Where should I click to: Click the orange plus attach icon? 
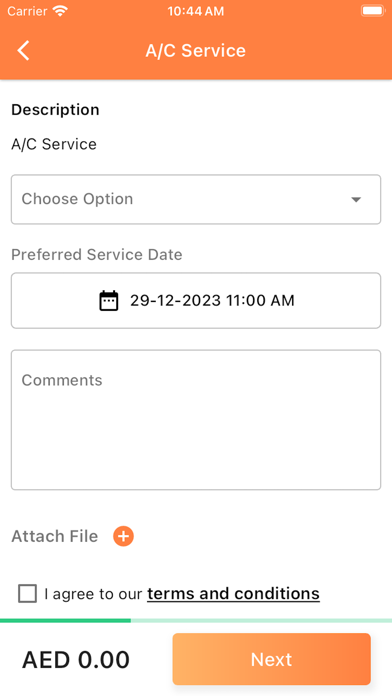(123, 536)
